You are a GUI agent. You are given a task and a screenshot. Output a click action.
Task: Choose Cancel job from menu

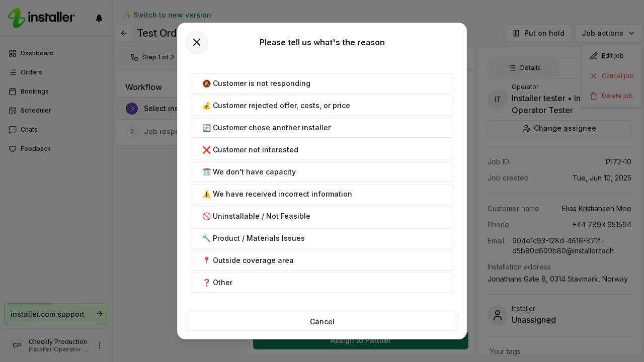(x=611, y=76)
